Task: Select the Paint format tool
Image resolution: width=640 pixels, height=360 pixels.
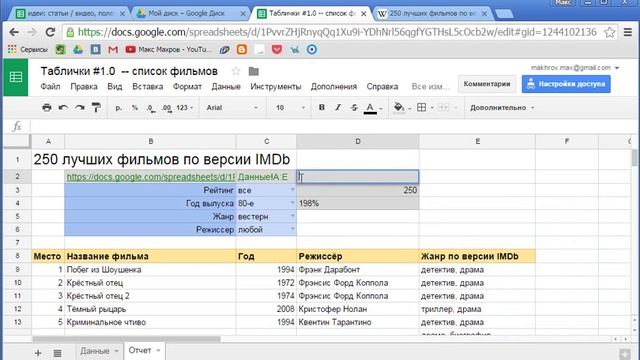Action: [x=96, y=107]
